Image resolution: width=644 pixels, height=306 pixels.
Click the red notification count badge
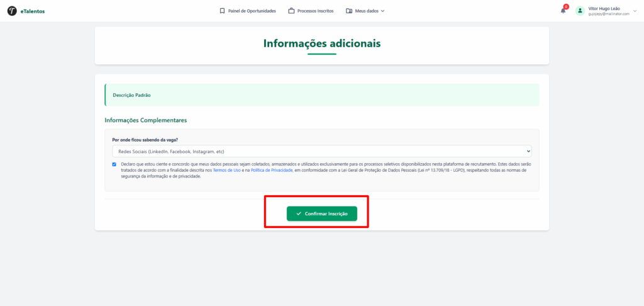click(566, 6)
